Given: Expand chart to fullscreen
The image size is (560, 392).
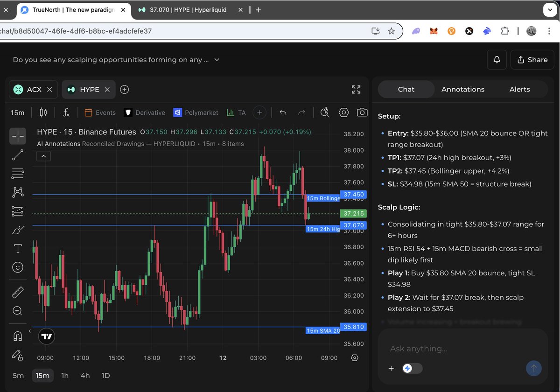Looking at the screenshot, I should [x=356, y=90].
